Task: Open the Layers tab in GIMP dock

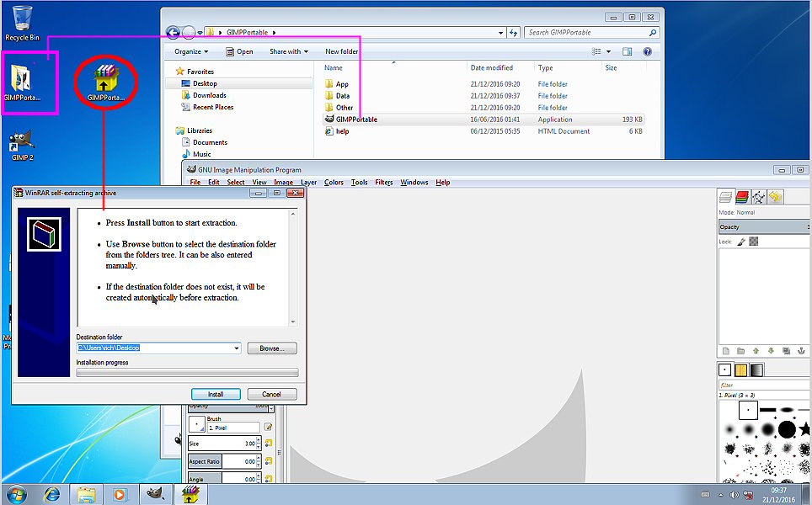Action: (x=726, y=197)
